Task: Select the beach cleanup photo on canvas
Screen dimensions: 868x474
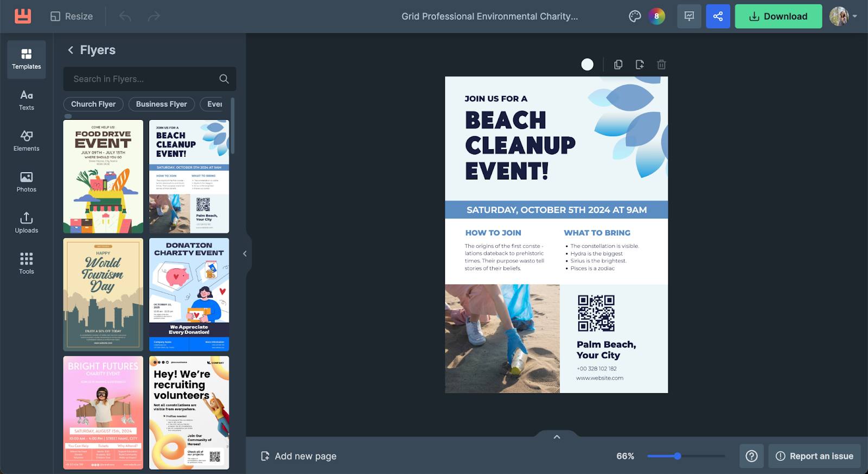Action: 502,339
